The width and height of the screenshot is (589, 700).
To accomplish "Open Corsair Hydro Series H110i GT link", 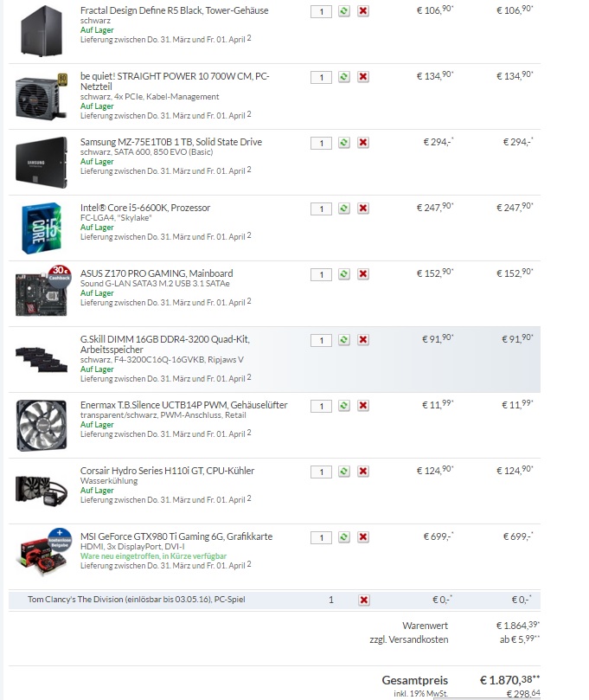I will (x=167, y=471).
